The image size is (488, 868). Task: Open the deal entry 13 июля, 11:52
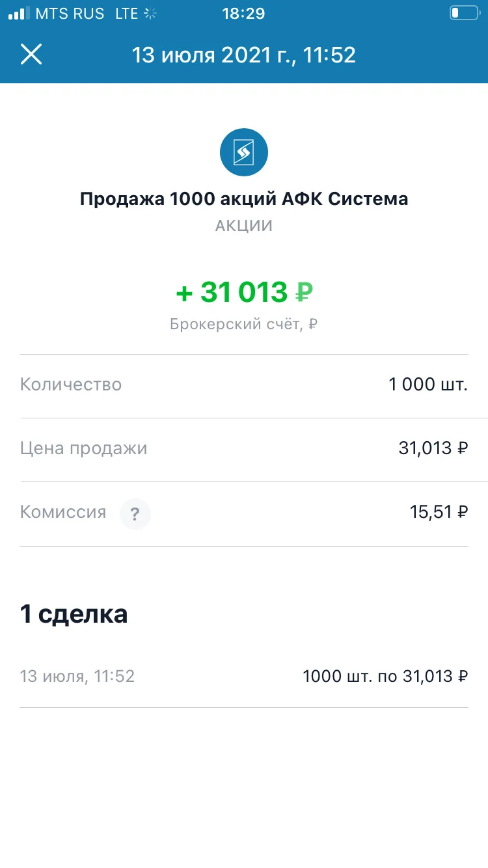tap(244, 677)
